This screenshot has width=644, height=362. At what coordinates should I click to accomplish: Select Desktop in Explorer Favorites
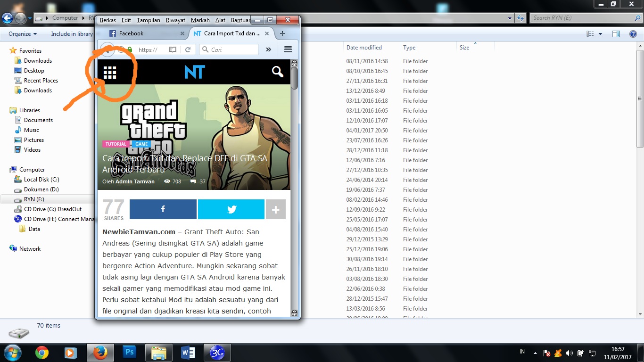point(34,71)
